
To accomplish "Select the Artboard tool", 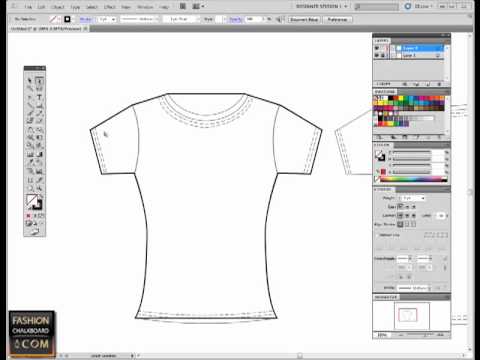I will click(30, 180).
